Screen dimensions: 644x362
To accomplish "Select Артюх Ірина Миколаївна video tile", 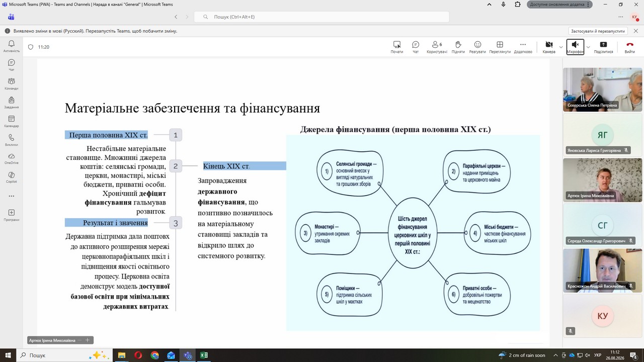I will tap(602, 180).
